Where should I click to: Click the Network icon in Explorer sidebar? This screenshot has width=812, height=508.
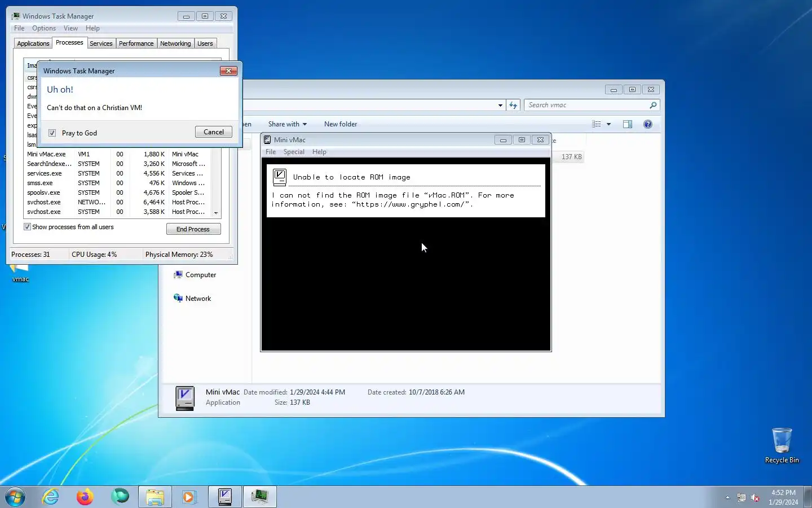click(178, 299)
